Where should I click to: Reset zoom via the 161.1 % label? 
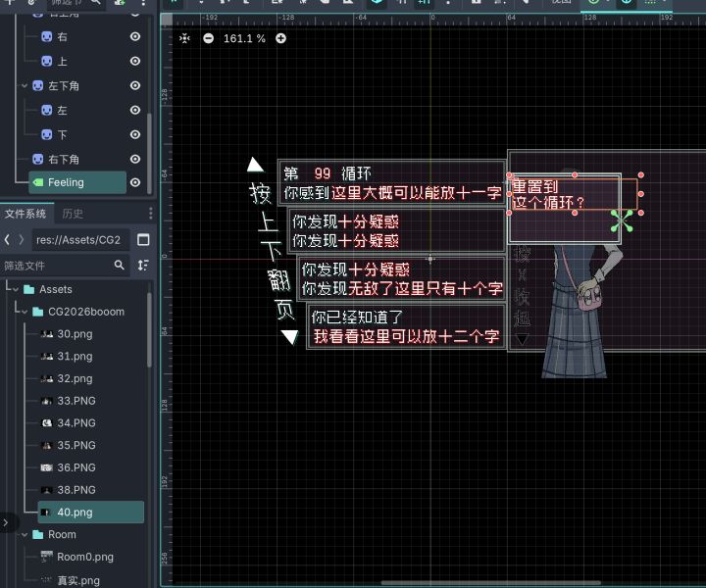[244, 38]
